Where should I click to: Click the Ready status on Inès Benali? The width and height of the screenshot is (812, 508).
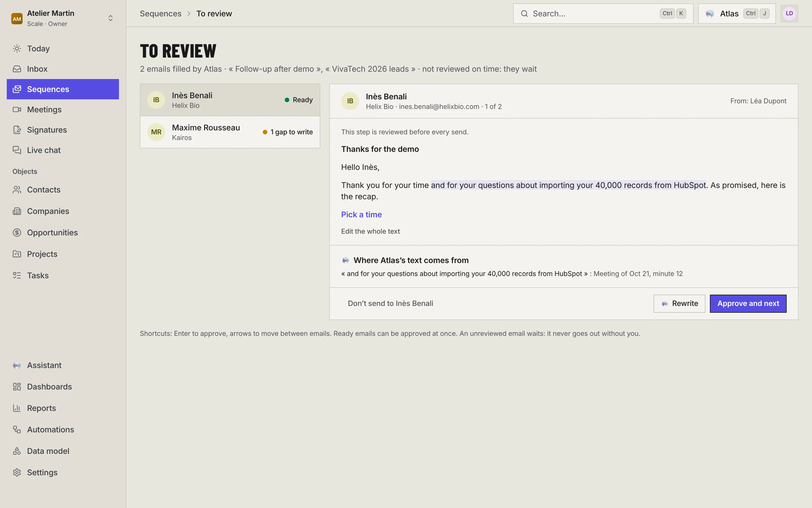point(299,100)
